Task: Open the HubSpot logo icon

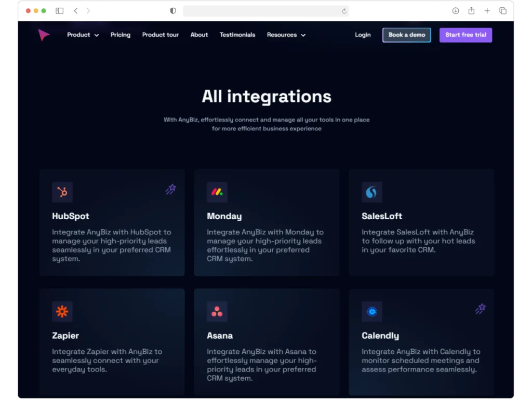Action: tap(62, 192)
